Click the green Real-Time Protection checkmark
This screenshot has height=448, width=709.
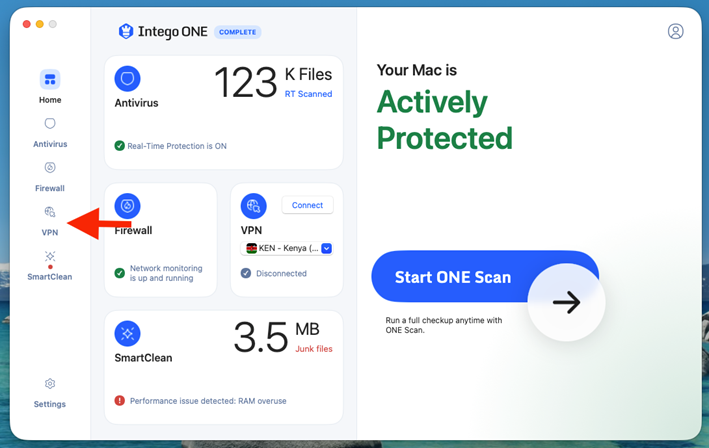point(119,146)
